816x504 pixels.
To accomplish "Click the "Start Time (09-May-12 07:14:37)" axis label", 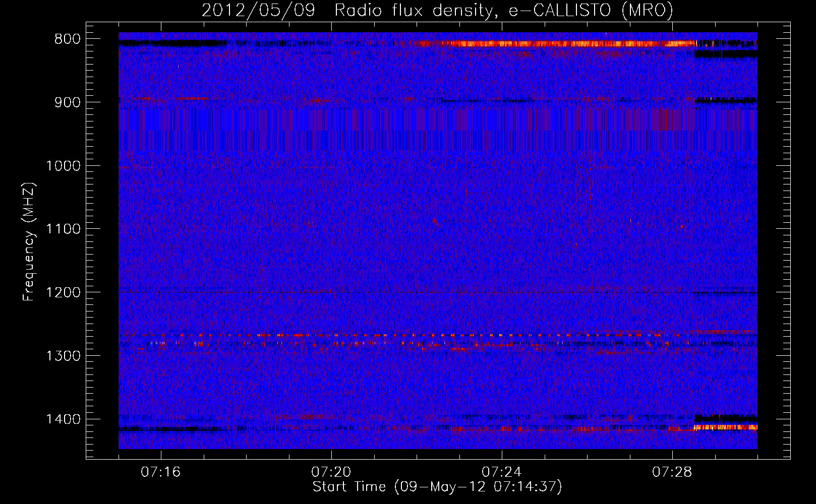I will [x=437, y=487].
